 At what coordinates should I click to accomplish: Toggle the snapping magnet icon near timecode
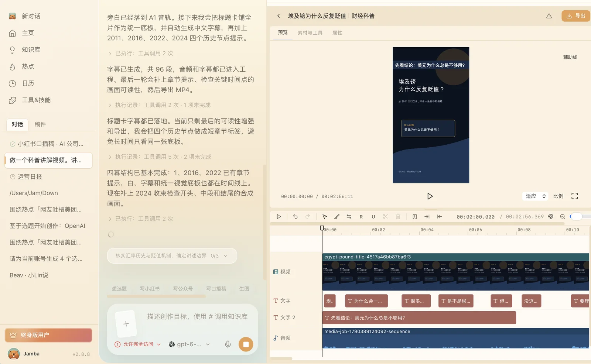(550, 217)
